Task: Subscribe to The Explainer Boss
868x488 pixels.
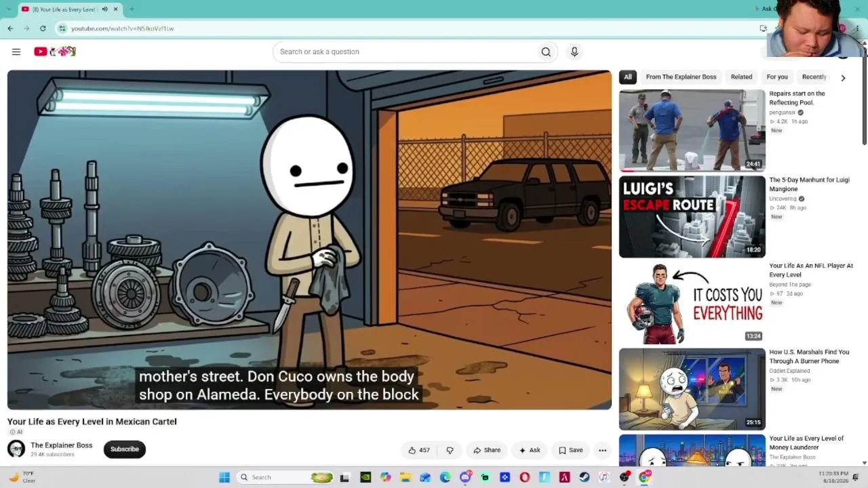Action: [x=125, y=449]
